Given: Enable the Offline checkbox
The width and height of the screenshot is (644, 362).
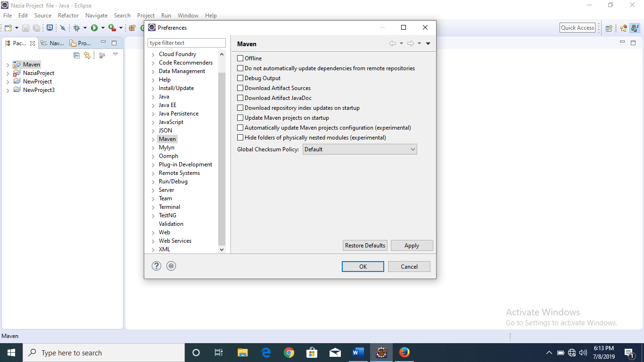Looking at the screenshot, I should (240, 58).
